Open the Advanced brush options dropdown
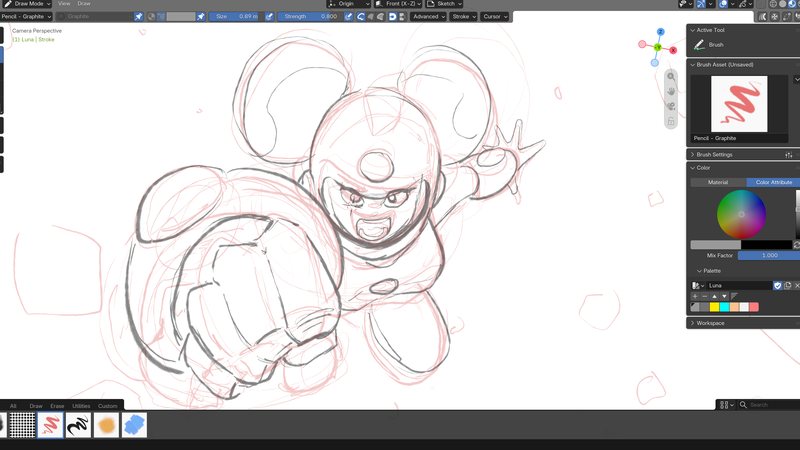Viewport: 800px width, 450px height. click(429, 16)
